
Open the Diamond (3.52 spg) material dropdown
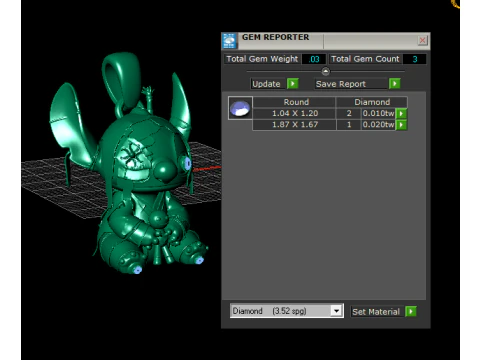tap(336, 311)
